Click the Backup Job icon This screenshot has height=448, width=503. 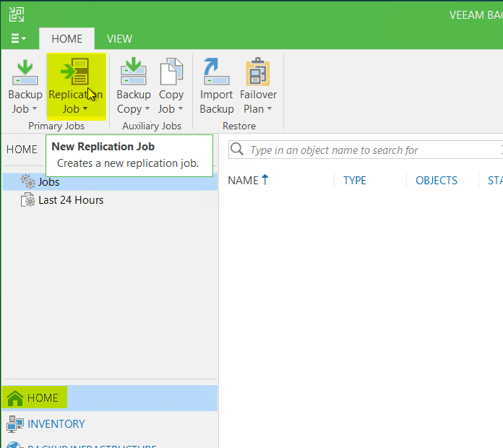pyautogui.click(x=25, y=72)
